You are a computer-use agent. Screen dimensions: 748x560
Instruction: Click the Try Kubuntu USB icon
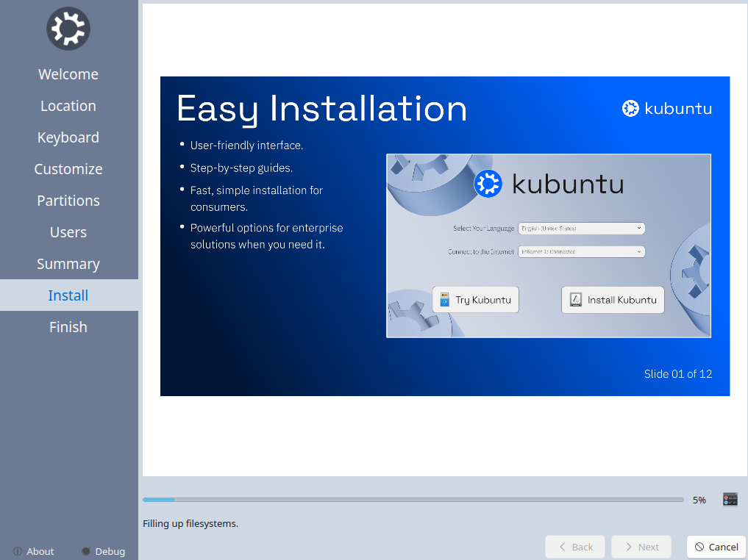pyautogui.click(x=444, y=300)
